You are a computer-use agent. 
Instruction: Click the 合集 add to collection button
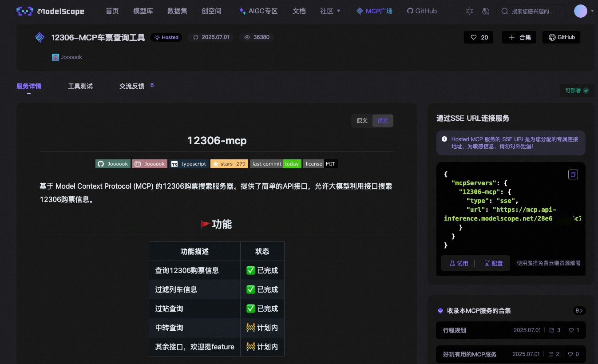click(x=519, y=37)
